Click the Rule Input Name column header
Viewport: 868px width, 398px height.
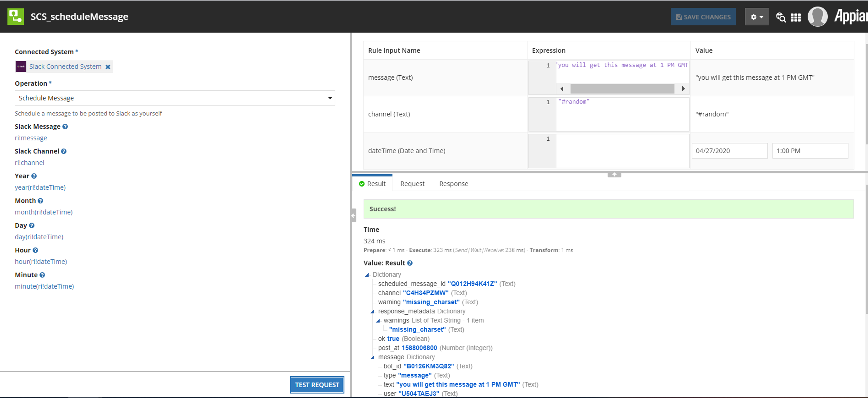click(x=394, y=51)
